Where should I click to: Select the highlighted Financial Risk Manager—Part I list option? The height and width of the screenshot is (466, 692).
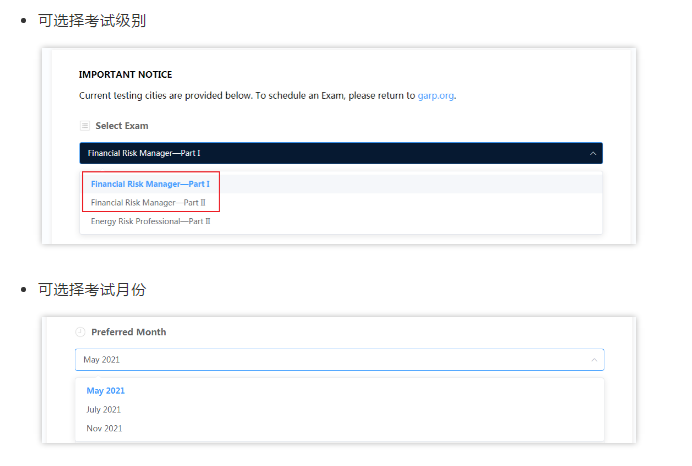click(149, 184)
